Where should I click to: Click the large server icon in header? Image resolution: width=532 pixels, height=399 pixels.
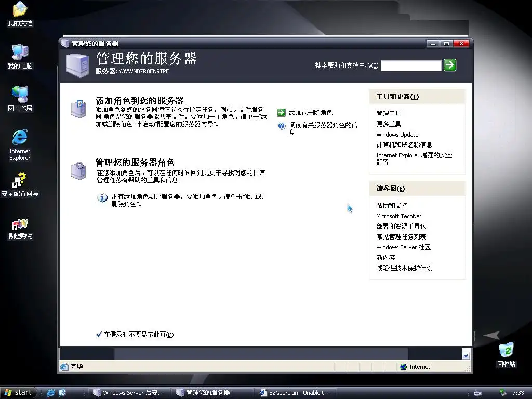point(78,65)
